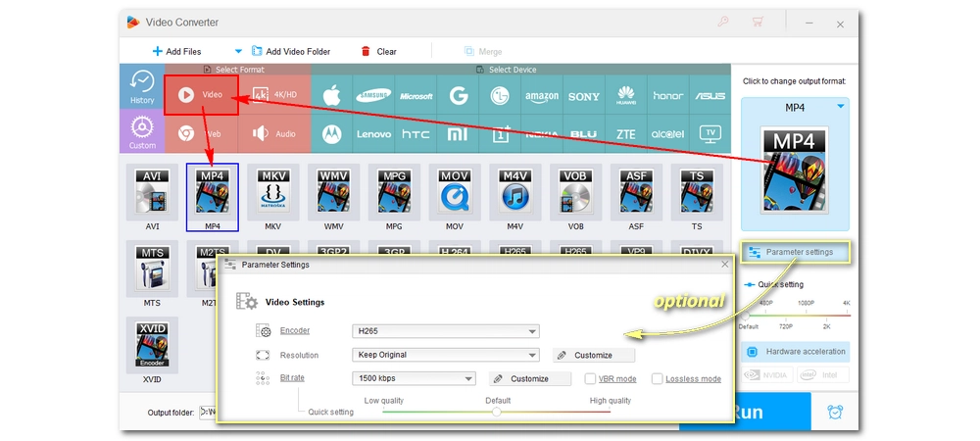Enable Lossless mode checkbox
The width and height of the screenshot is (980, 441).
(657, 378)
